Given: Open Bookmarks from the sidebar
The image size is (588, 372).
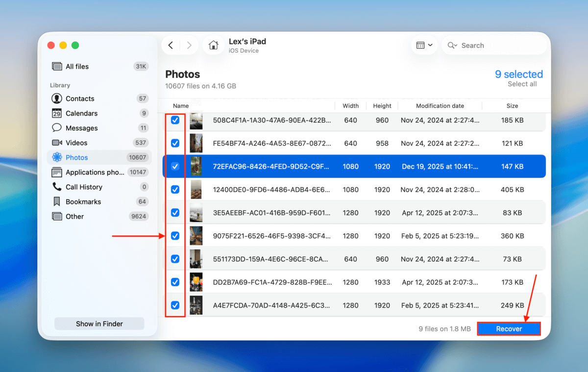Looking at the screenshot, I should pos(83,201).
